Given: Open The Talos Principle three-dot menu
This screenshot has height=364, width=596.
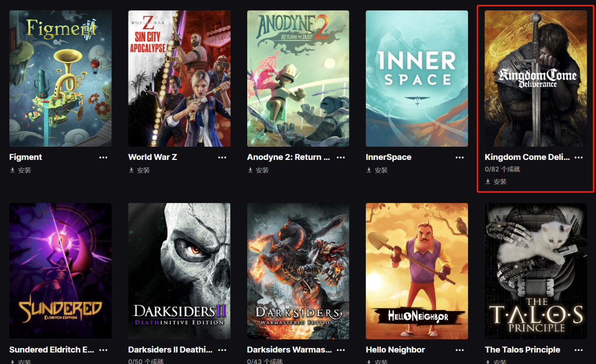Looking at the screenshot, I should pos(578,350).
